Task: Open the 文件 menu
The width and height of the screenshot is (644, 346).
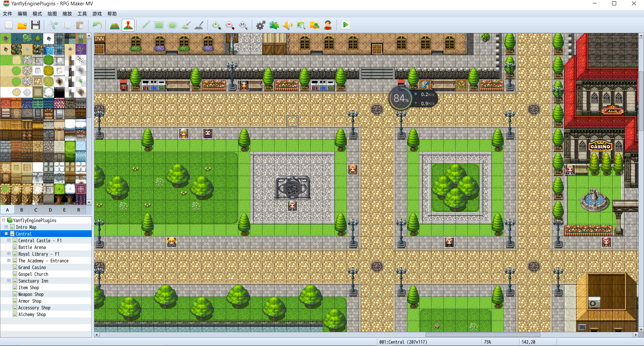Action: [7, 14]
